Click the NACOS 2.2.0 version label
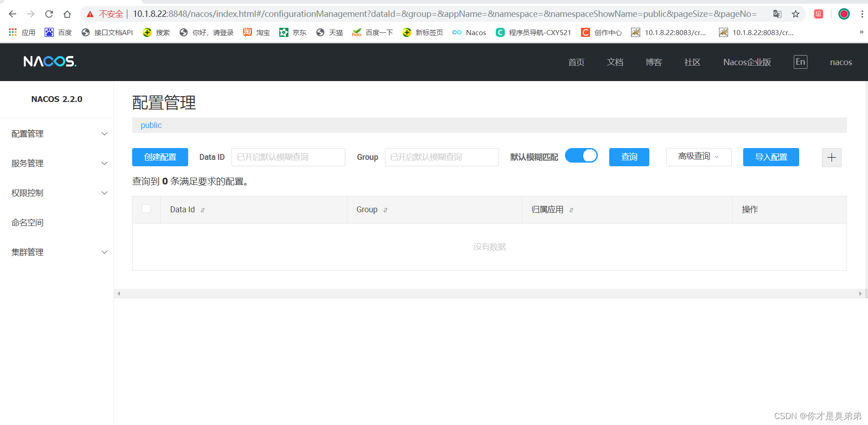The image size is (868, 425). tap(57, 99)
